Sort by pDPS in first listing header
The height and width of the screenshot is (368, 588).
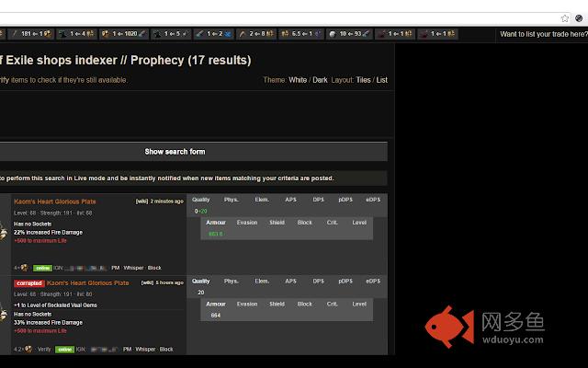[x=345, y=200]
